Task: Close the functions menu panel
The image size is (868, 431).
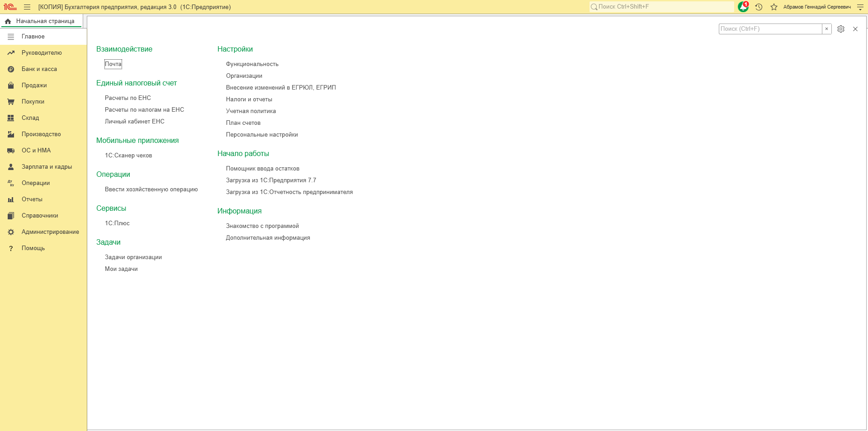Action: coord(855,29)
